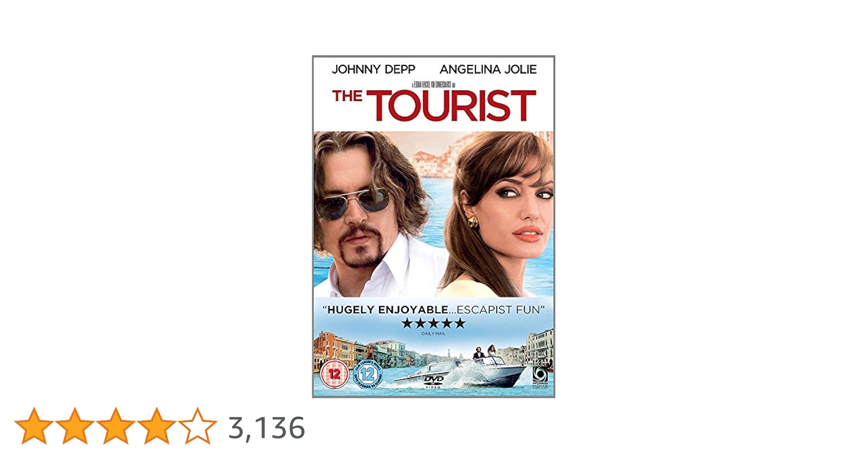Click the empty fifth rating star

click(x=197, y=425)
